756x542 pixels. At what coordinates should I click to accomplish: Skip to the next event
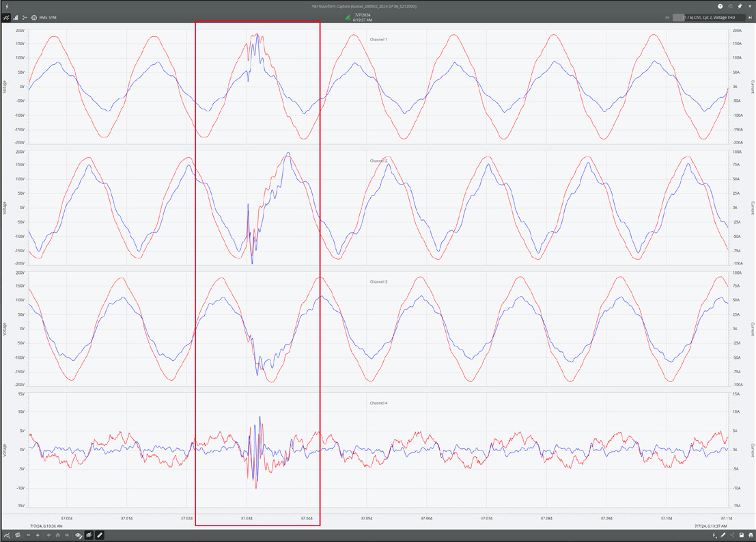[x=751, y=17]
